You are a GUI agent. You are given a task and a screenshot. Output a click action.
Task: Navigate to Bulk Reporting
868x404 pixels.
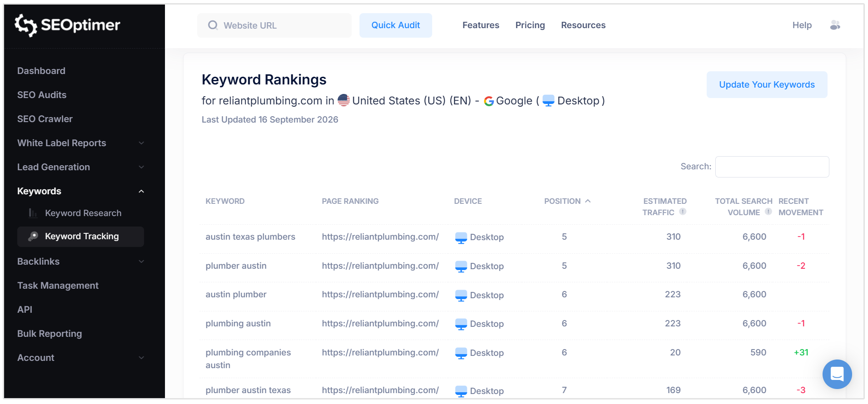click(50, 334)
